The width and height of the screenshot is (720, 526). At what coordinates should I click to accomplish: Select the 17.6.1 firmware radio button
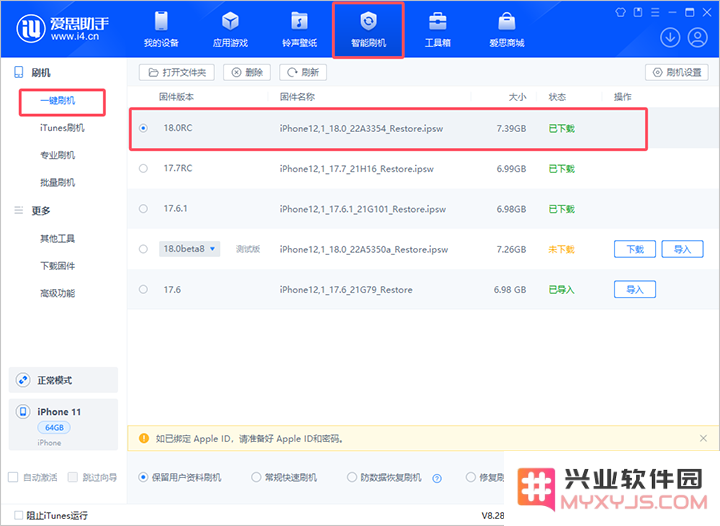tap(143, 209)
